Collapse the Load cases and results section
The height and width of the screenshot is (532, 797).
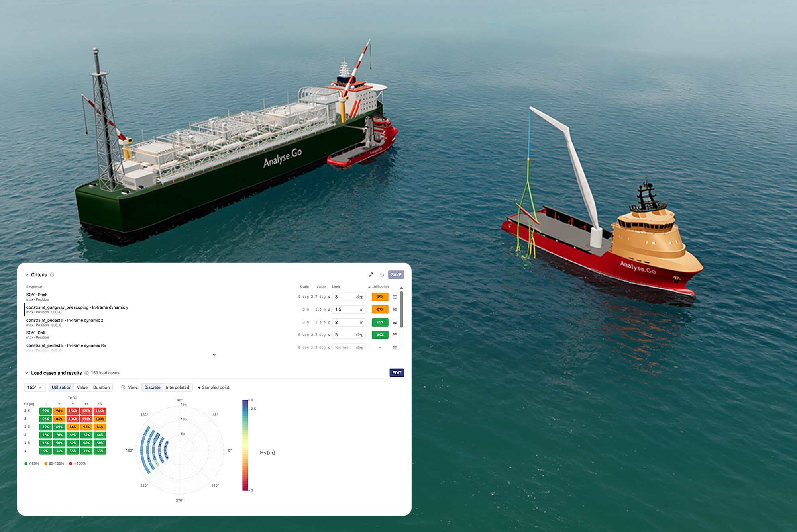(x=27, y=373)
